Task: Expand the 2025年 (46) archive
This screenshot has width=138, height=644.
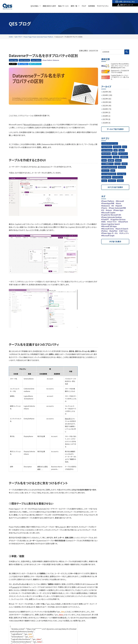Action: tap(107, 92)
